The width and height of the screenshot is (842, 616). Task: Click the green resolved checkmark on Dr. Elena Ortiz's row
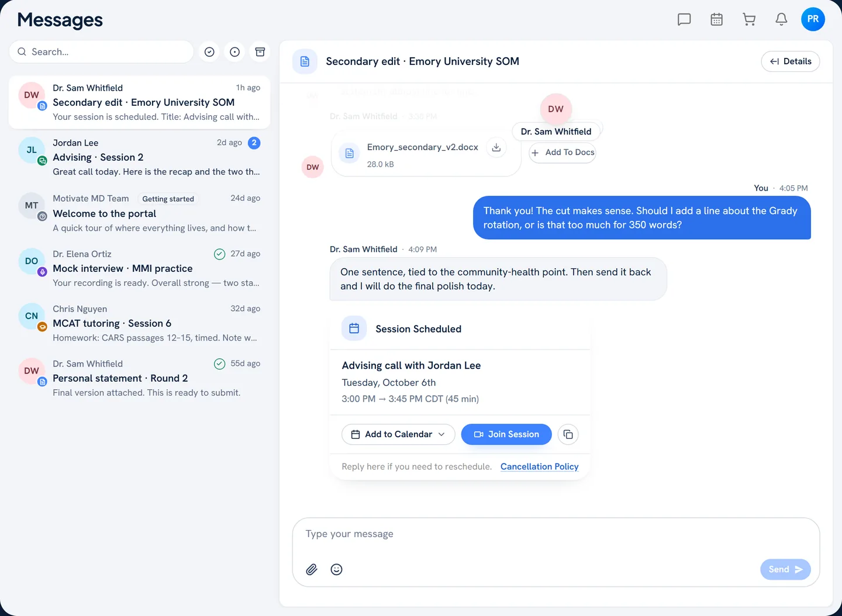pos(220,254)
